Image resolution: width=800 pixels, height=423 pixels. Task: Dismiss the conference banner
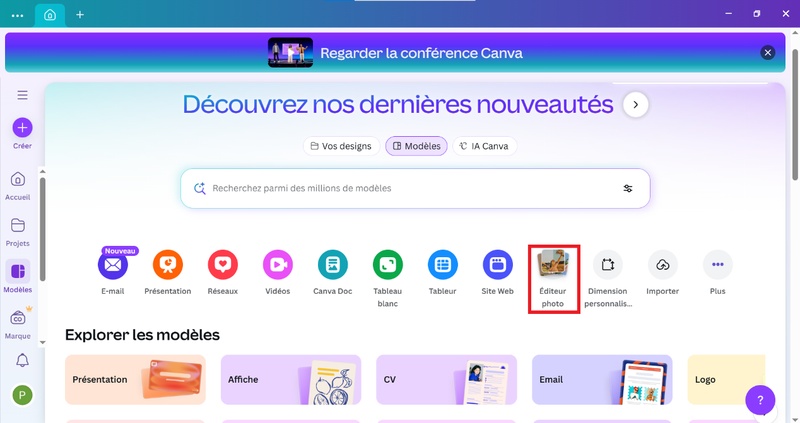point(767,53)
